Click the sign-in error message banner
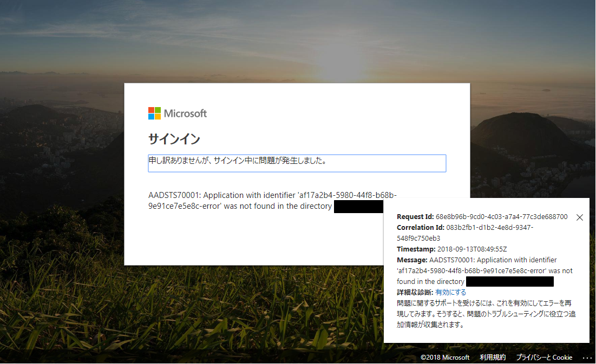The width and height of the screenshot is (596, 364). (x=297, y=163)
